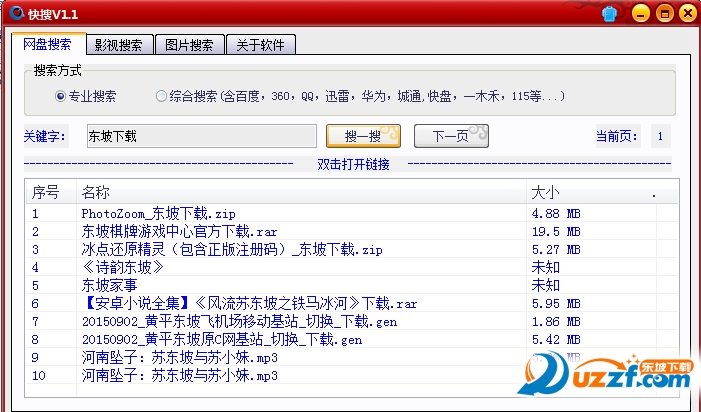This screenshot has width=701, height=412.
Task: Choose the 综合搜索 radio option
Action: click(x=162, y=97)
